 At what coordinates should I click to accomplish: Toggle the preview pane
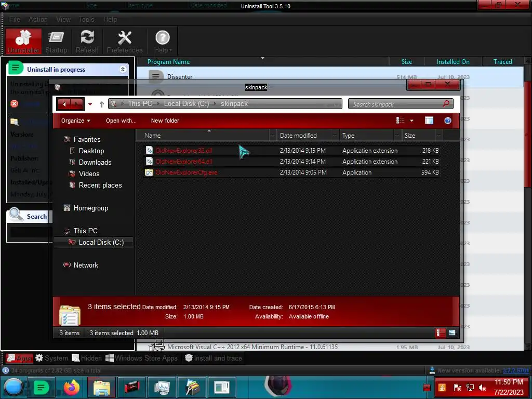tap(429, 121)
